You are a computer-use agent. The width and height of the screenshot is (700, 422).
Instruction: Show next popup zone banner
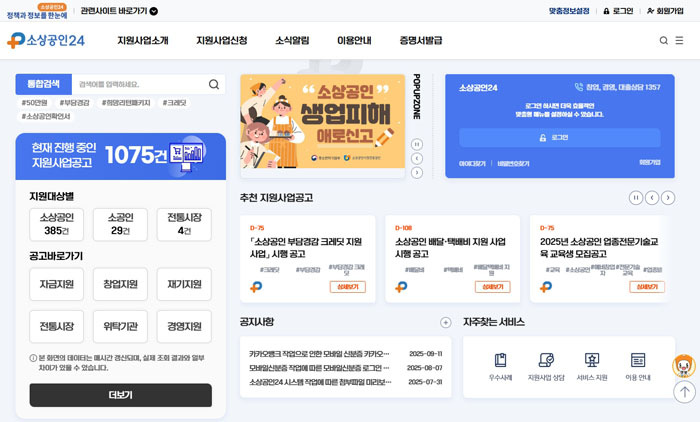point(417,173)
